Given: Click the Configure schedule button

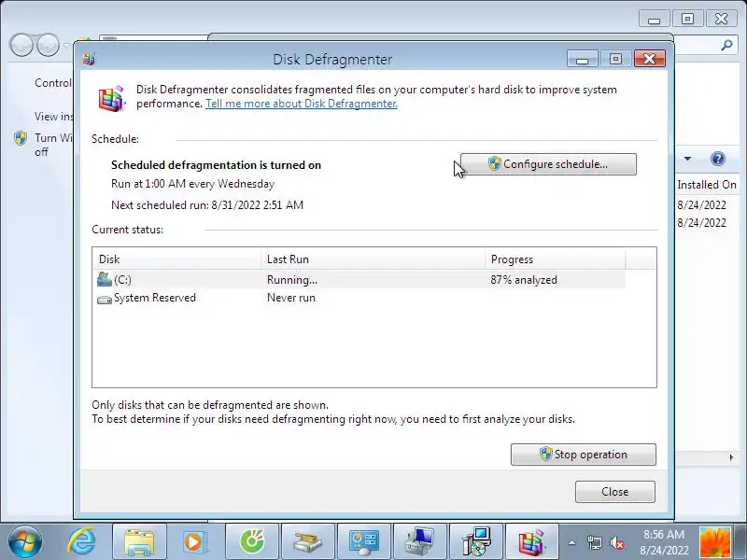Looking at the screenshot, I should click(548, 164).
